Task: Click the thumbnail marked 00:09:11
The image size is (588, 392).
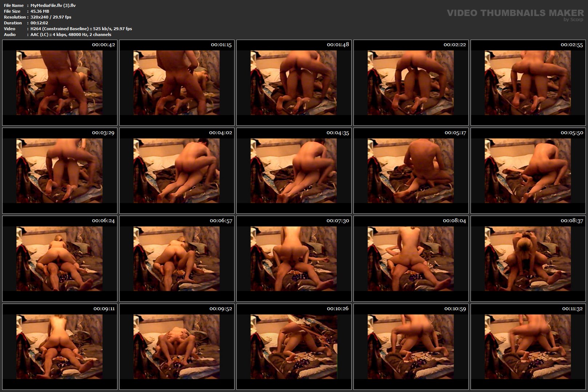Action: [x=60, y=347]
